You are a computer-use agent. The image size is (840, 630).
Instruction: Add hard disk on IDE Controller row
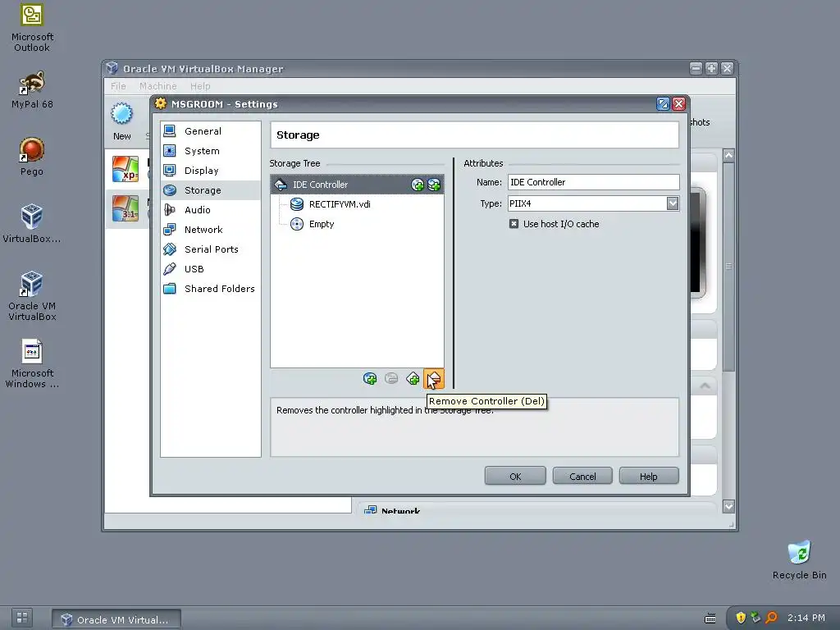coord(434,185)
